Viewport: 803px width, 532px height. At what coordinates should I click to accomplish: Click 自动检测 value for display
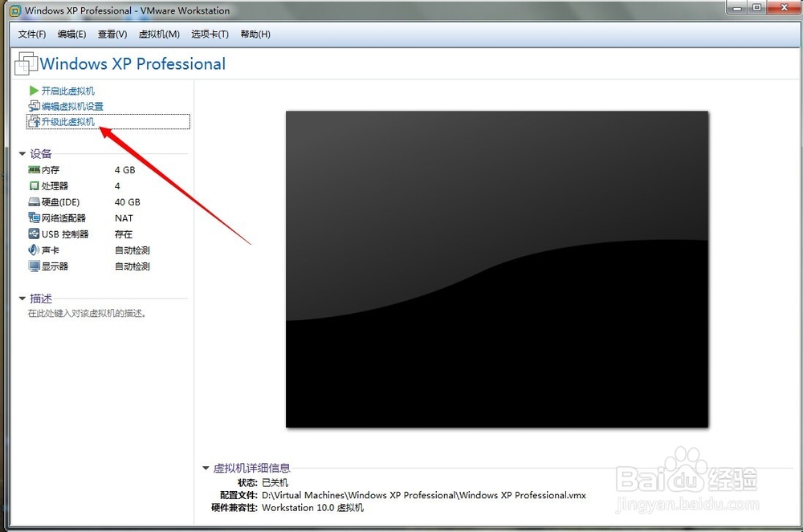[x=132, y=266]
